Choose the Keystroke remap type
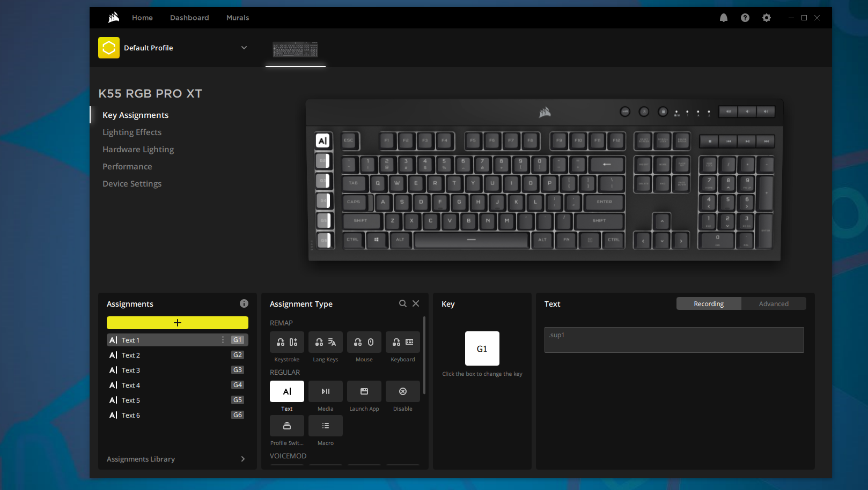Image resolution: width=868 pixels, height=490 pixels. pyautogui.click(x=287, y=342)
